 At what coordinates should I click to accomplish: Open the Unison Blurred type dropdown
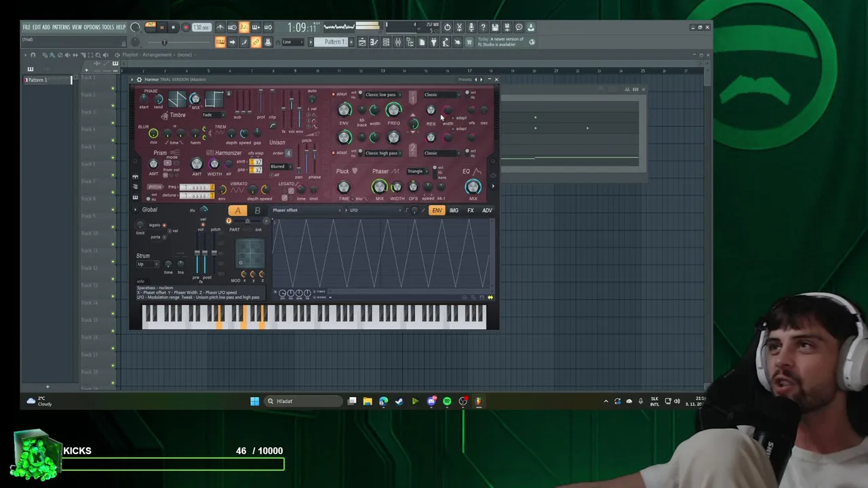click(281, 166)
